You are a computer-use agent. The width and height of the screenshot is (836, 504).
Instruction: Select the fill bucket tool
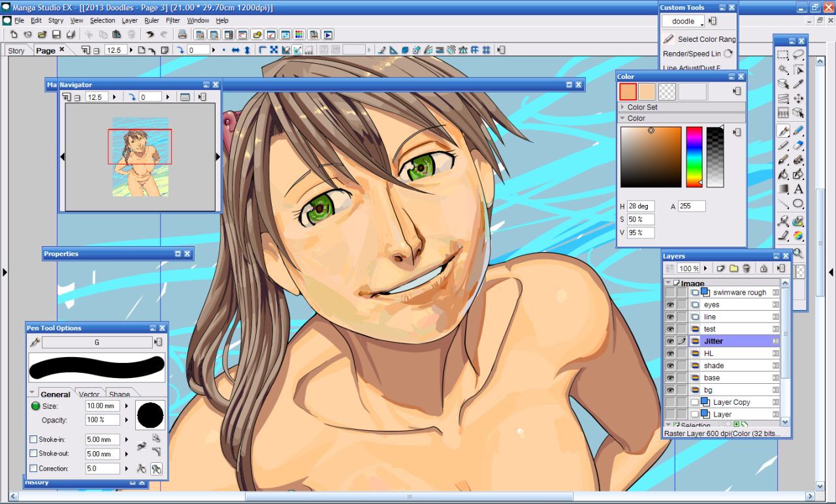click(x=783, y=174)
